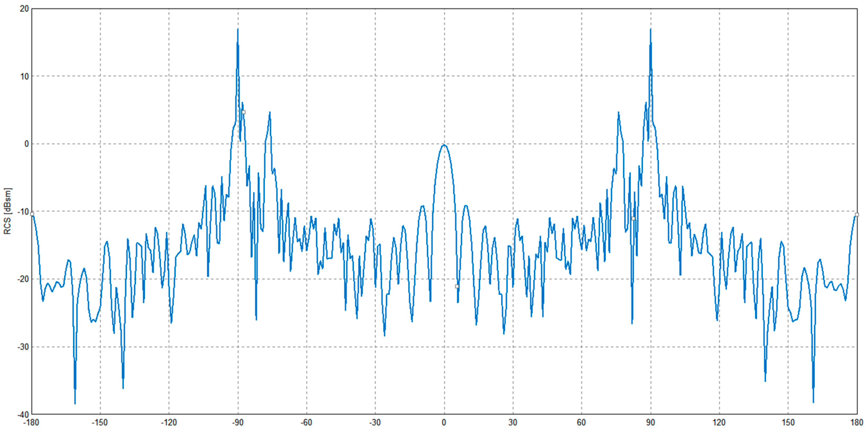Click the -180 label on the horizontal axis
The width and height of the screenshot is (868, 432).
31,422
